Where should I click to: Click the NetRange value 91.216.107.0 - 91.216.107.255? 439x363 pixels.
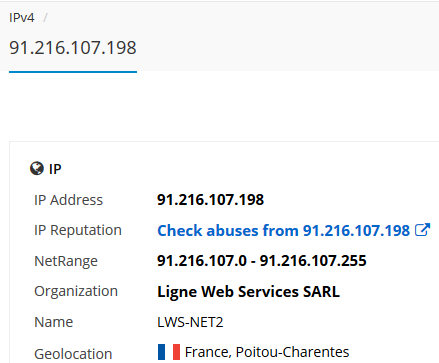[x=262, y=261]
